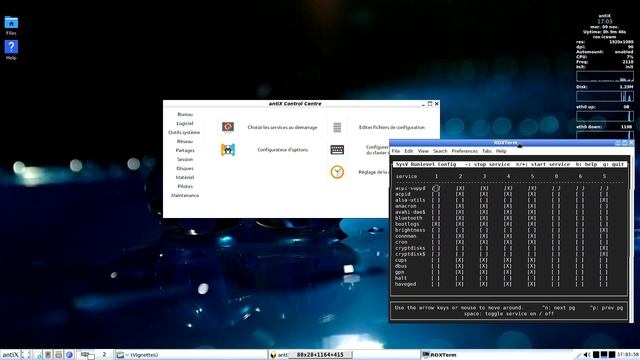Toggle dbus service for runlevel 4

point(508,266)
